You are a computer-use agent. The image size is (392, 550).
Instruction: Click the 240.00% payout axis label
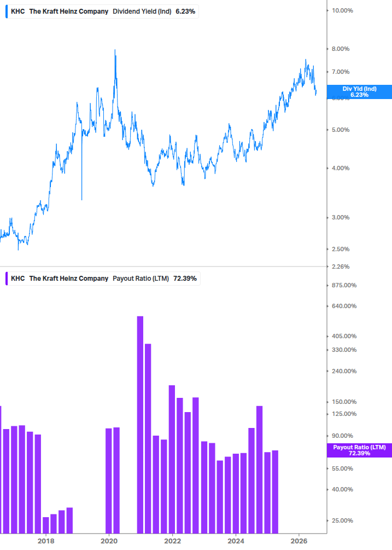[x=344, y=371]
